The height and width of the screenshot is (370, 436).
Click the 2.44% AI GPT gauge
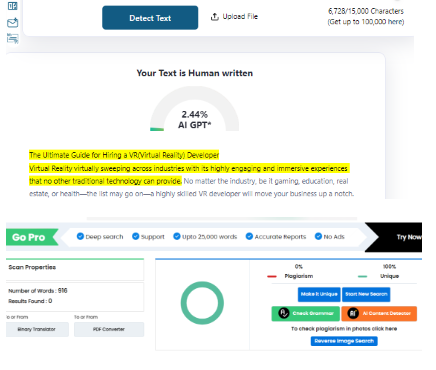[x=195, y=110]
